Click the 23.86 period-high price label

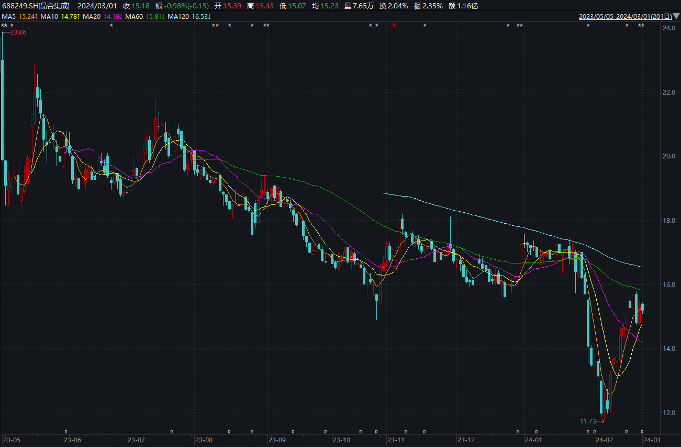17,33
